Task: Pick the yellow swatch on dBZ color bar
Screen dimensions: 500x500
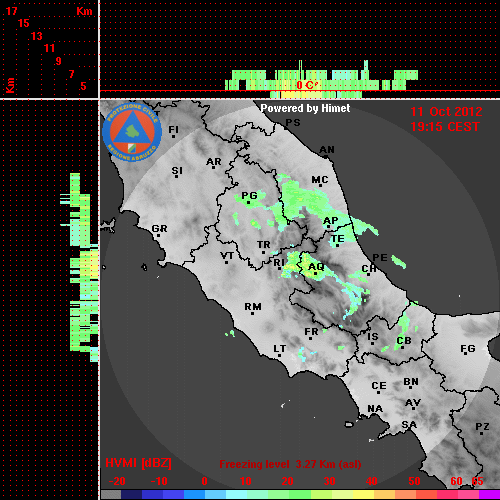Action: tap(363, 495)
